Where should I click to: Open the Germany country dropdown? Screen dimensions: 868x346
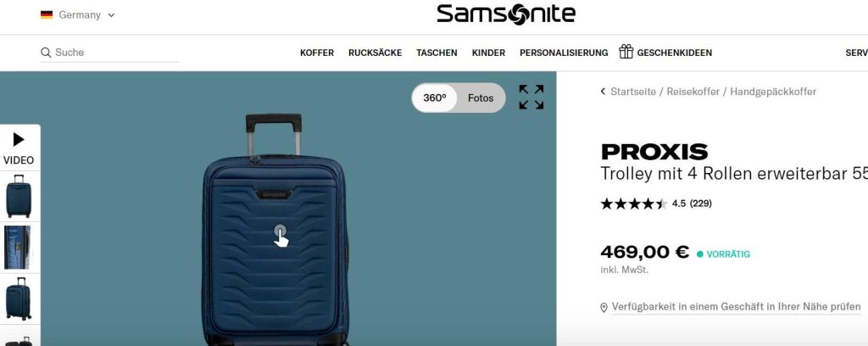[77, 15]
